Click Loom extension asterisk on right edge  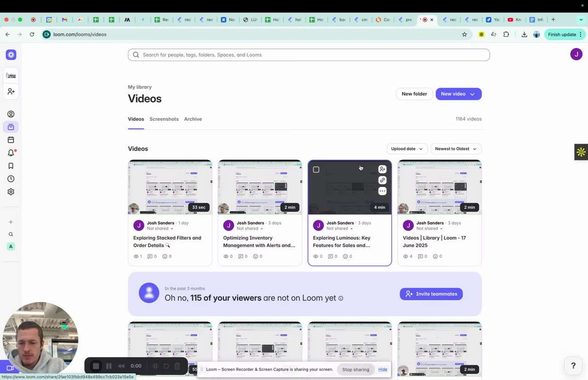tap(581, 152)
